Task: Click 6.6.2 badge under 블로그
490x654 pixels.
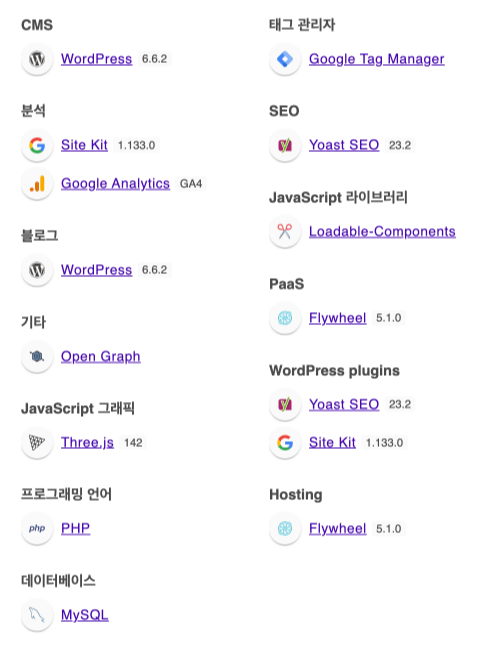Action: click(154, 270)
